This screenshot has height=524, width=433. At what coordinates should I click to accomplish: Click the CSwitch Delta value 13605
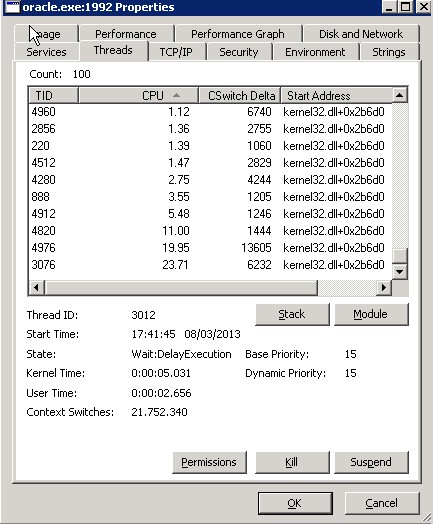[x=256, y=248]
